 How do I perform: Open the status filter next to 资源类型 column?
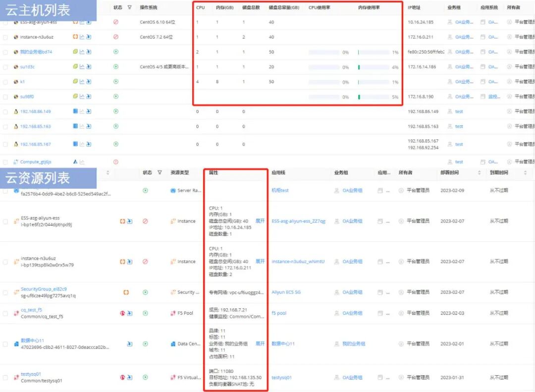pyautogui.click(x=160, y=172)
